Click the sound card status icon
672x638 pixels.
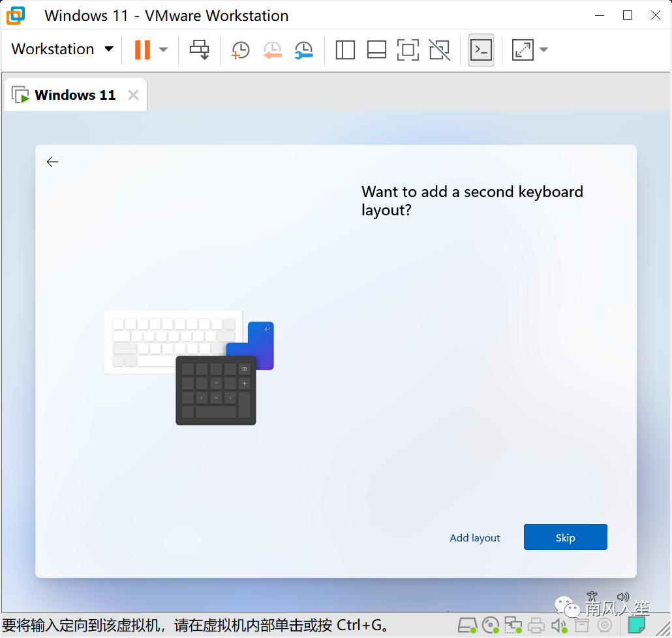[559, 626]
